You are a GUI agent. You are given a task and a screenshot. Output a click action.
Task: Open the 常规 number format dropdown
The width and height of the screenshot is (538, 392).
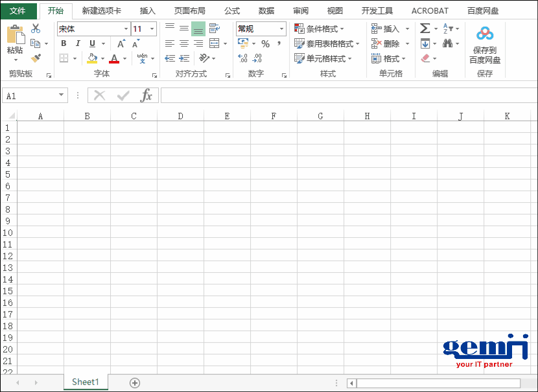point(281,29)
